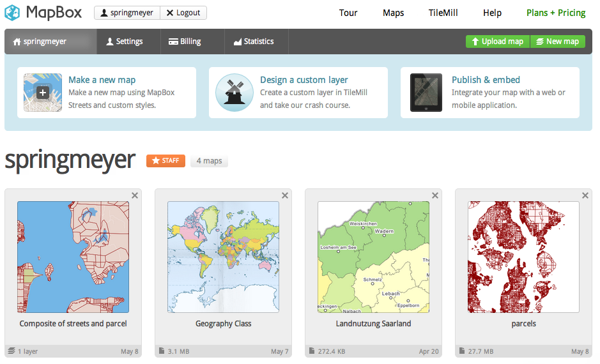Click the May 7 date text
The image size is (600, 364).
[x=279, y=351]
